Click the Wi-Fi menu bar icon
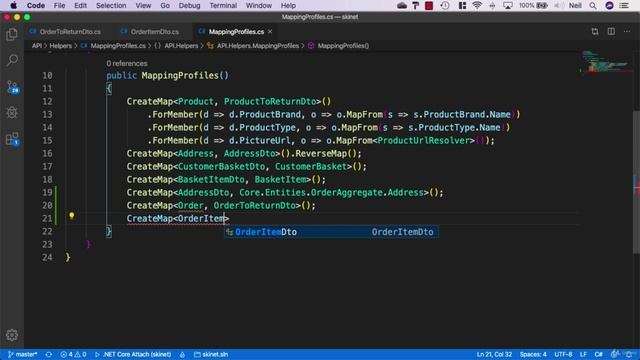The image size is (640, 360). (477, 5)
